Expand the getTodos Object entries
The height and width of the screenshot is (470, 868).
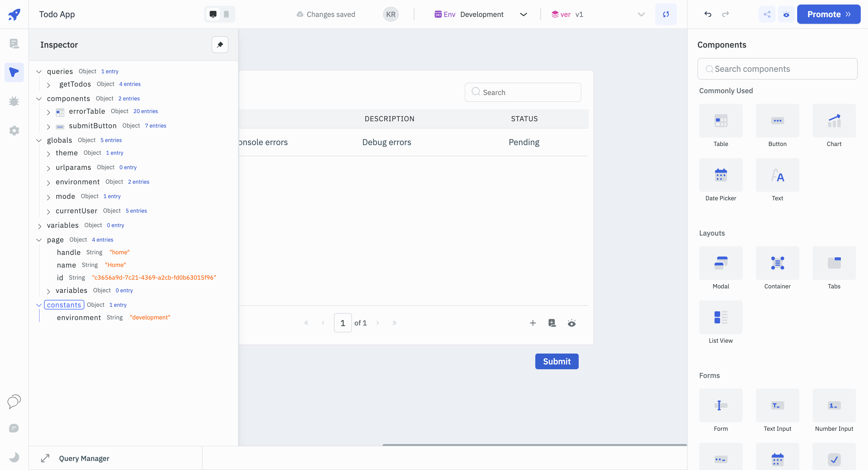[49, 84]
